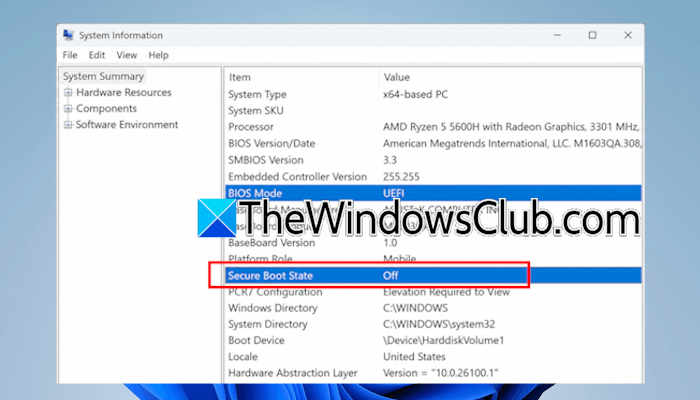Click the Secure Boot Off value
This screenshot has height=400, width=700.
[390, 275]
